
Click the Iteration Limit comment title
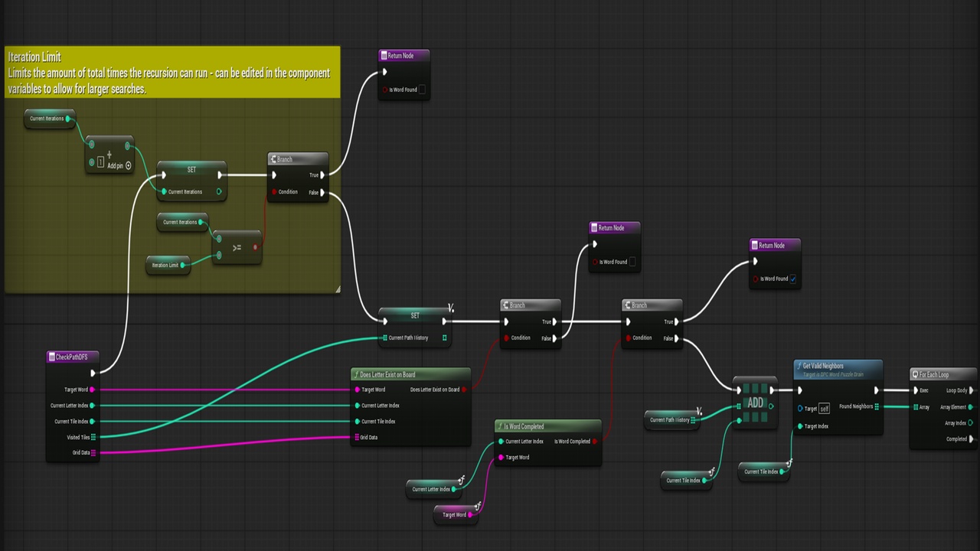pos(34,57)
